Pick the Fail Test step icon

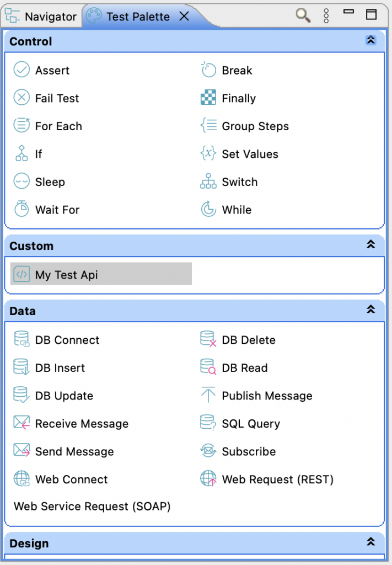[22, 97]
